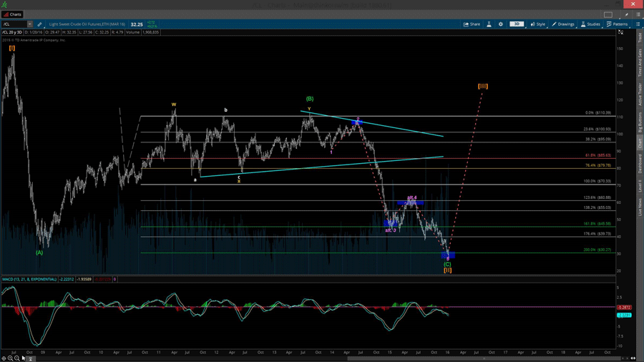
Task: Open the 3D time frame selector
Action: (517, 24)
